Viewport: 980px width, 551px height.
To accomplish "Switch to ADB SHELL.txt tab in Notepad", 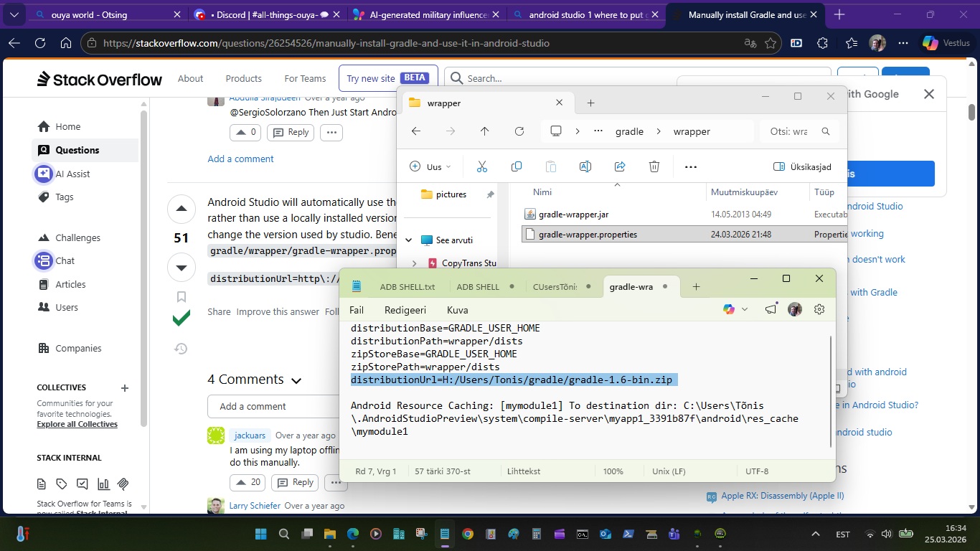I will click(407, 287).
